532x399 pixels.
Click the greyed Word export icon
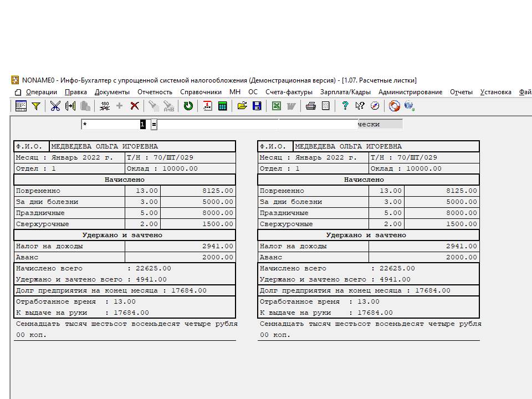291,106
